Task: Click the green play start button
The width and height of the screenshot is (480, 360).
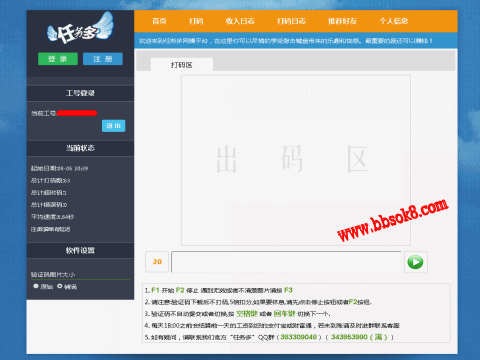Action: [x=415, y=262]
